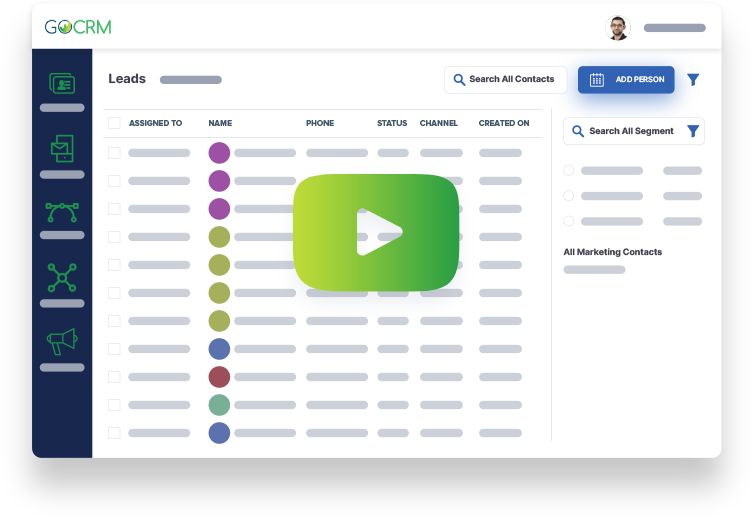Select the second segment radio button

(x=569, y=196)
